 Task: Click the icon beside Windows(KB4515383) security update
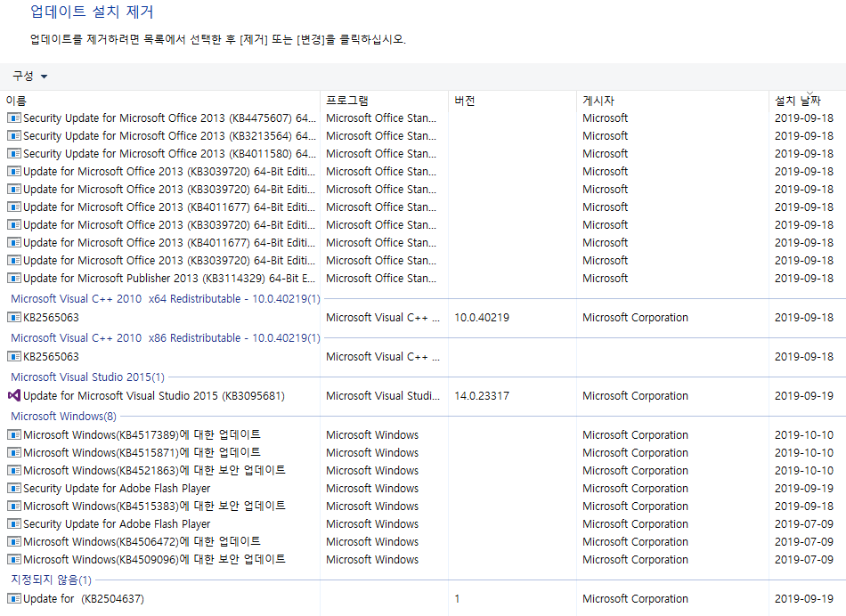pyautogui.click(x=14, y=506)
